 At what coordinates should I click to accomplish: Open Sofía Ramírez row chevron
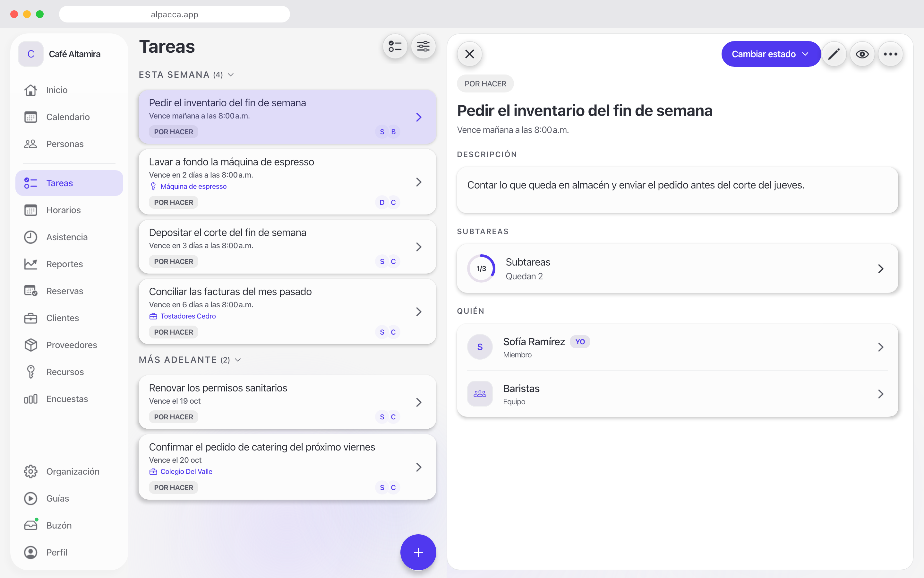(x=880, y=347)
